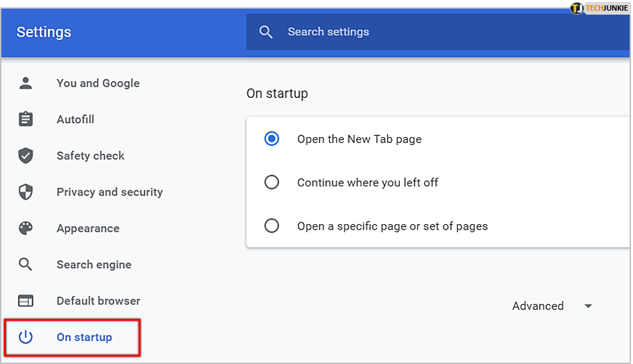Screen dimensions: 633x364
Task: Click the 'Settings' title in the header
Action: (x=44, y=32)
